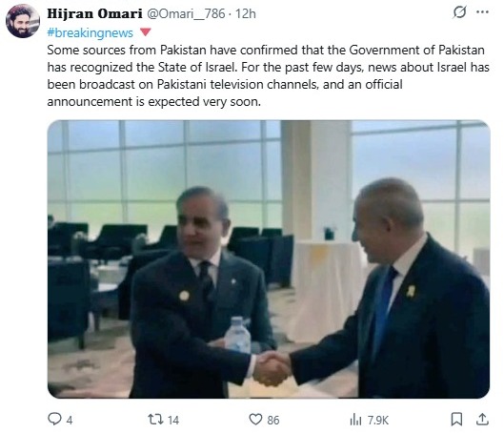504x433 pixels.
Task: Click the like count 86
Action: pyautogui.click(x=273, y=421)
